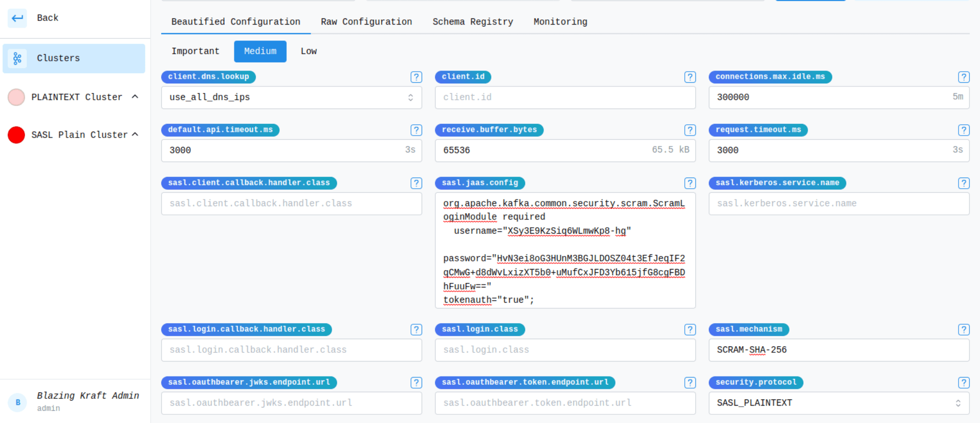Click the Clusters sidebar icon
The width and height of the screenshot is (980, 423).
tap(17, 58)
